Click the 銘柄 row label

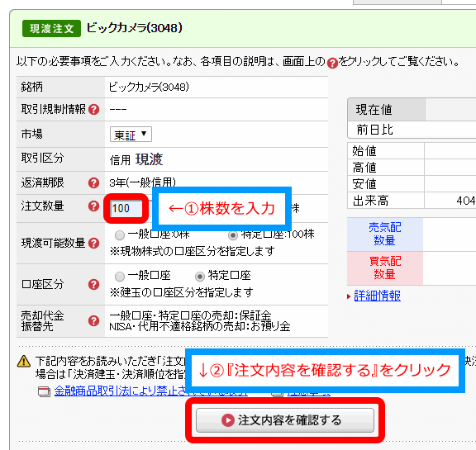point(32,87)
